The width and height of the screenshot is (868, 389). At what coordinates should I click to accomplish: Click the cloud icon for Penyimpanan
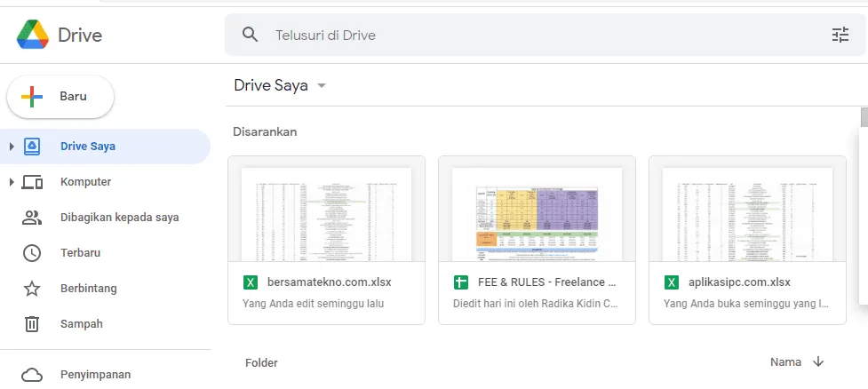[x=32, y=375]
